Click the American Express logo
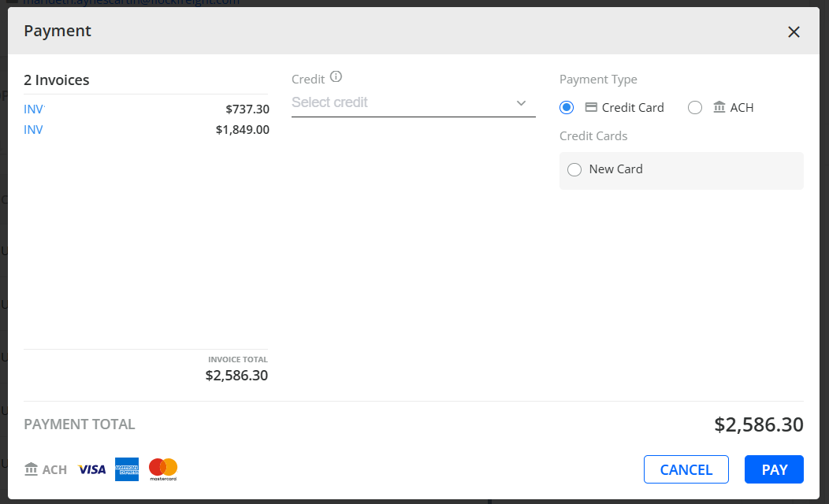 pyautogui.click(x=127, y=469)
